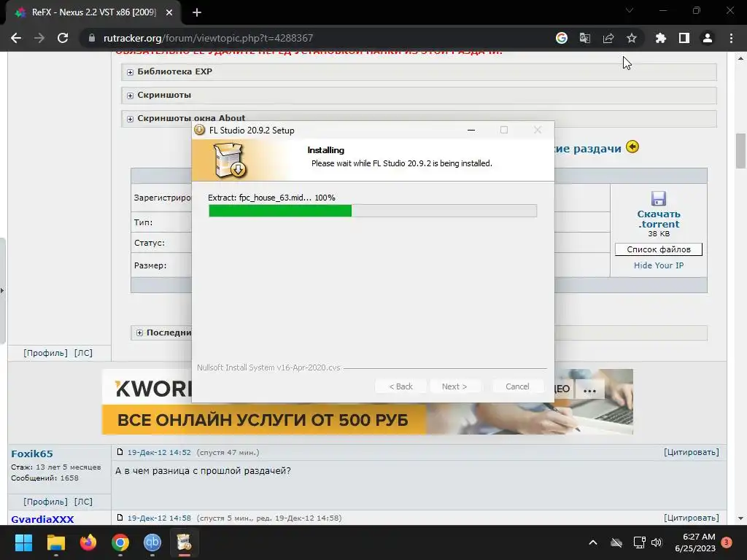Toggle the Chrome side panel icon
This screenshot has width=747, height=560.
[684, 38]
